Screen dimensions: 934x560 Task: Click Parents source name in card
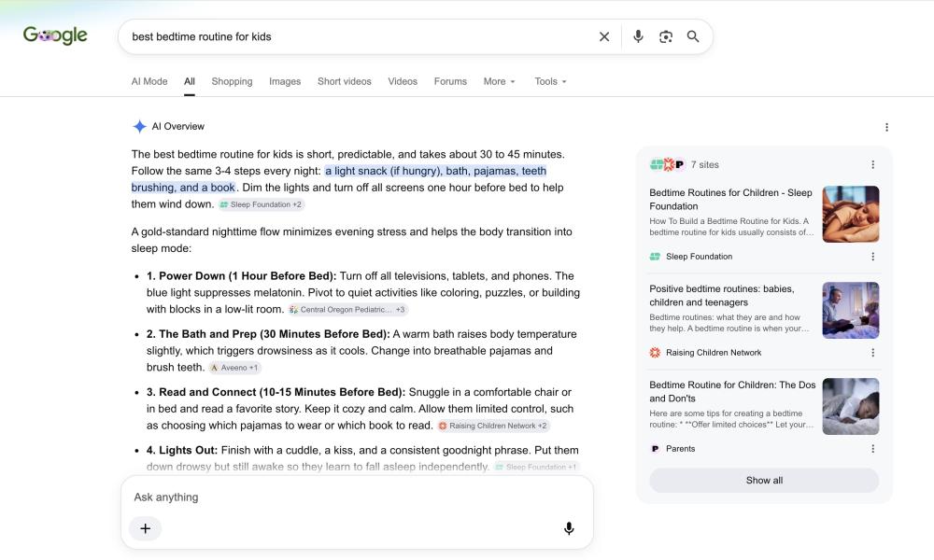(680, 449)
